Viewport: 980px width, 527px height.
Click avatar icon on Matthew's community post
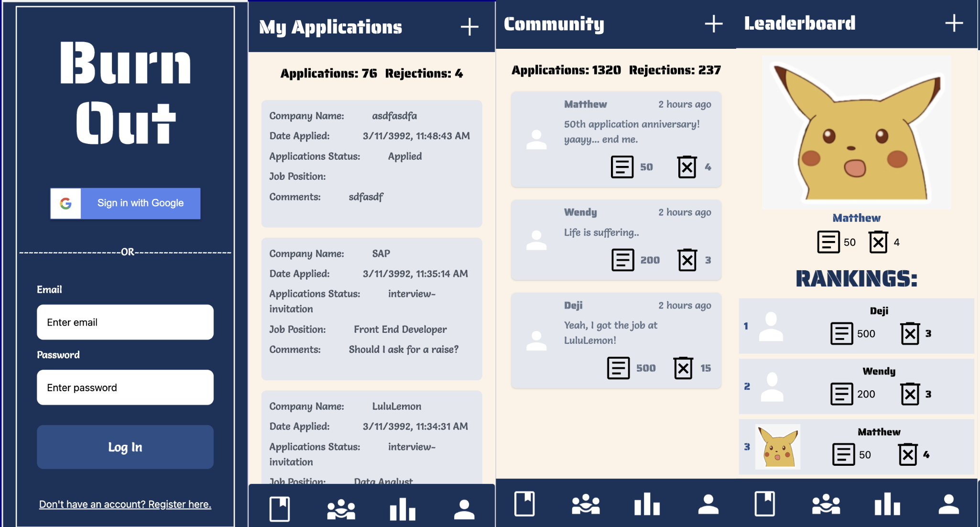click(x=536, y=140)
